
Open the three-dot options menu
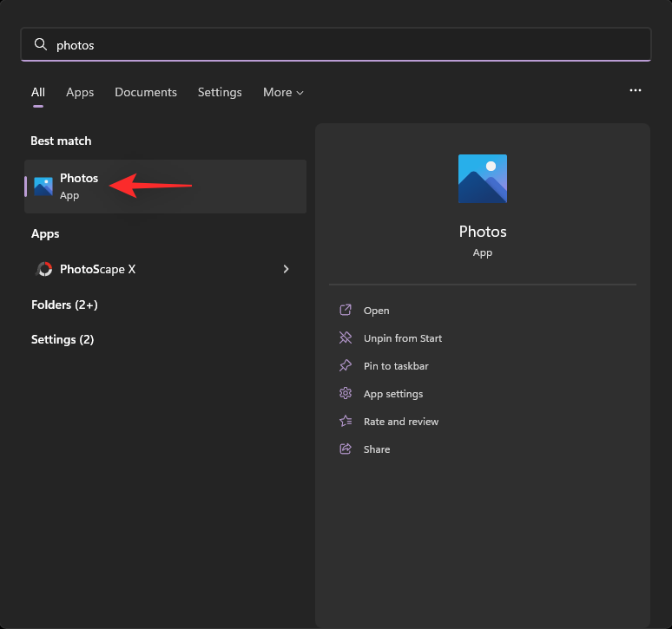[636, 90]
